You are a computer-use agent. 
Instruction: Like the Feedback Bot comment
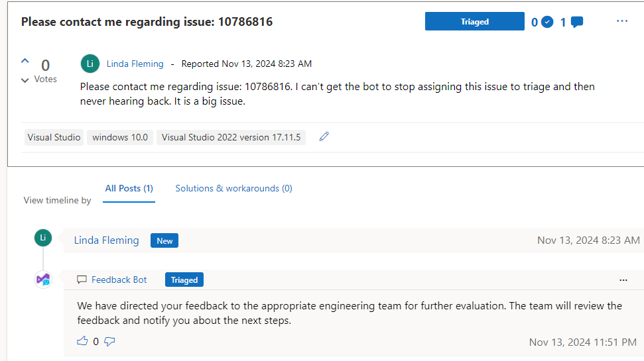pyautogui.click(x=82, y=341)
